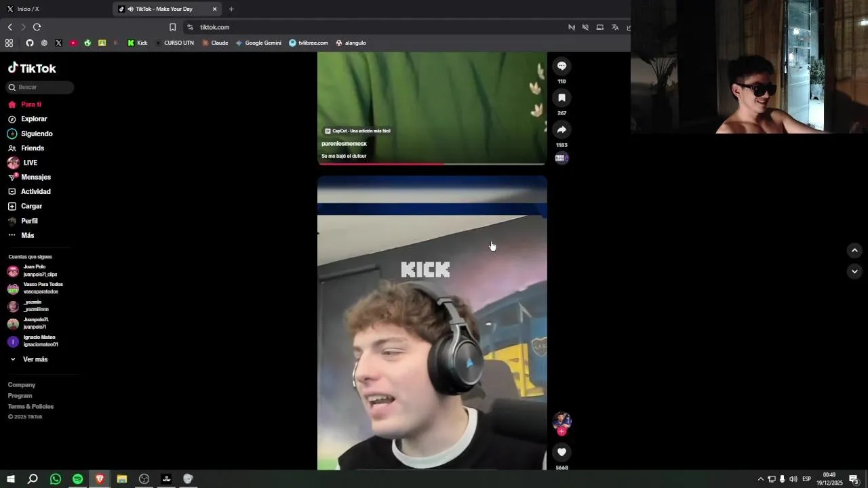
Task: Open comments icon with 110 comments
Action: click(561, 66)
